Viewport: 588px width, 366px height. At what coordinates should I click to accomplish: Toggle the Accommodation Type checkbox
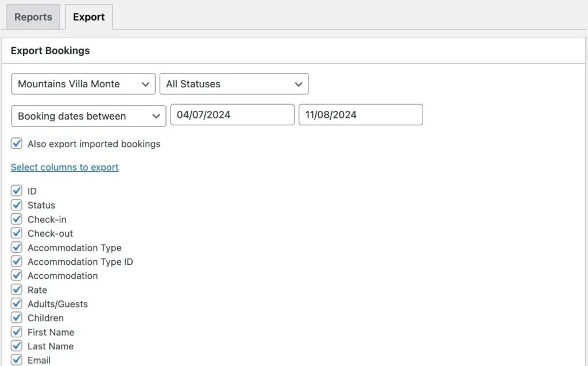pyautogui.click(x=16, y=247)
